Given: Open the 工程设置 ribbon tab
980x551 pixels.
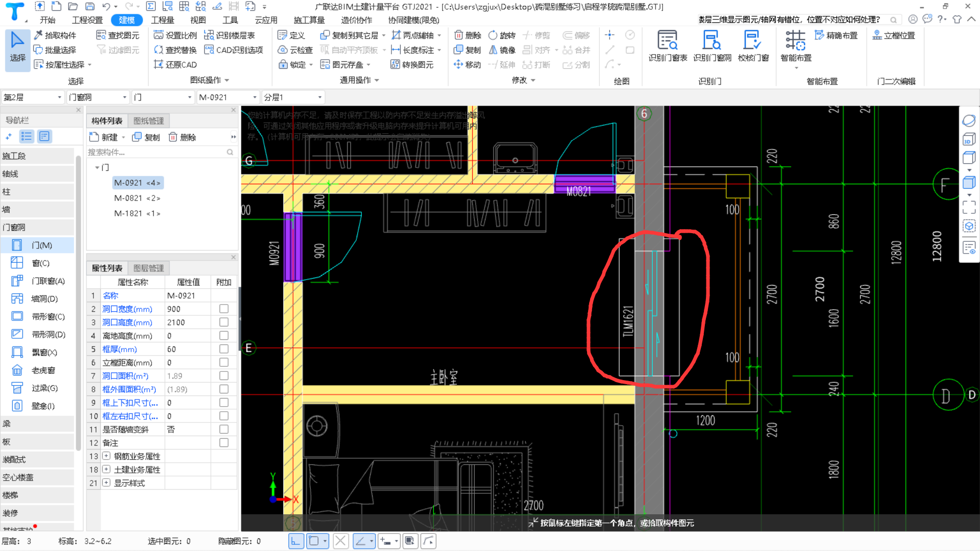Looking at the screenshot, I should tap(87, 20).
